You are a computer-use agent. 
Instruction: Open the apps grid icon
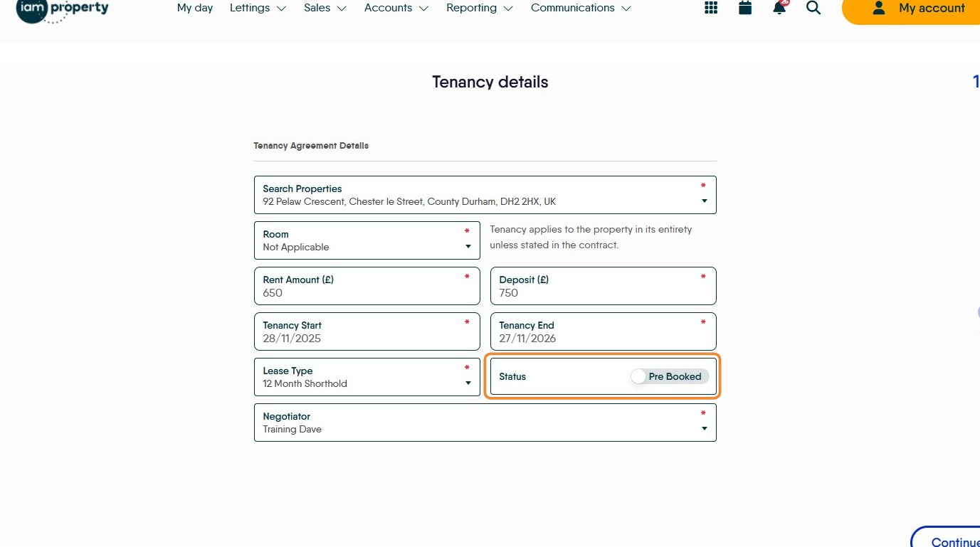(x=711, y=8)
